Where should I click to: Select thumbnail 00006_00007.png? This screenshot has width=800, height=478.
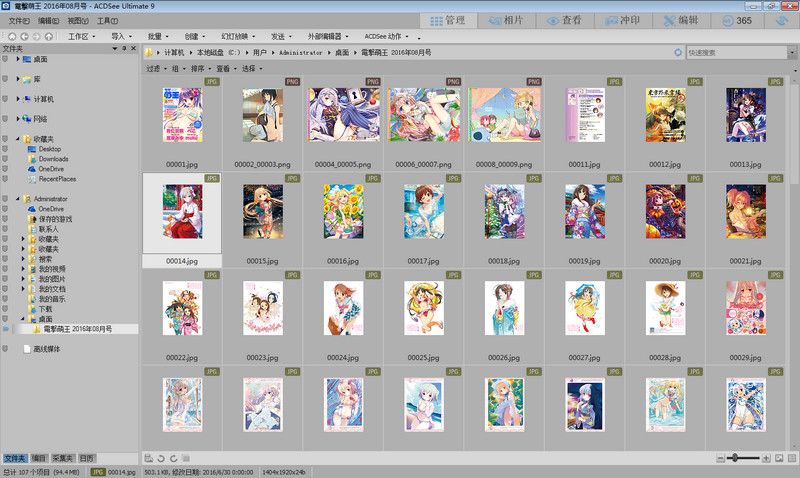pyautogui.click(x=423, y=123)
